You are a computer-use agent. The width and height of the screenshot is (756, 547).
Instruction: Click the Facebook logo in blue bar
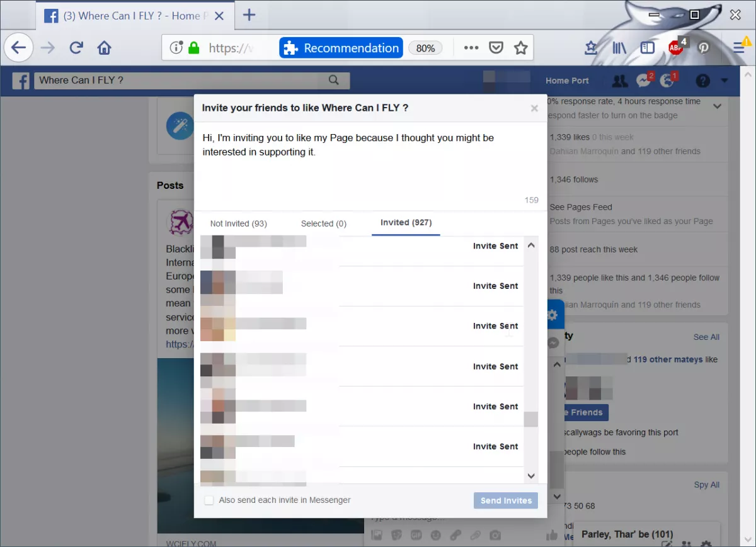[21, 81]
